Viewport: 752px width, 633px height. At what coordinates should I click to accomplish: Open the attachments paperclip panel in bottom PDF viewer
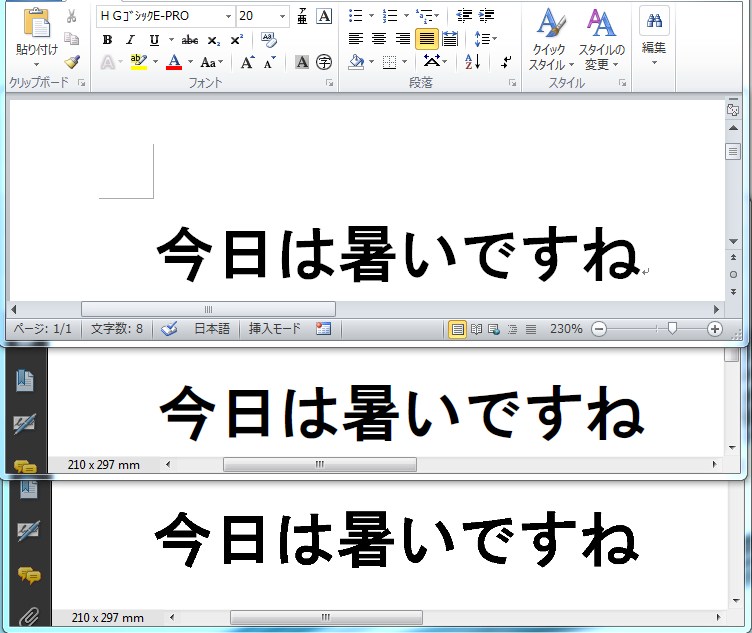[x=28, y=615]
